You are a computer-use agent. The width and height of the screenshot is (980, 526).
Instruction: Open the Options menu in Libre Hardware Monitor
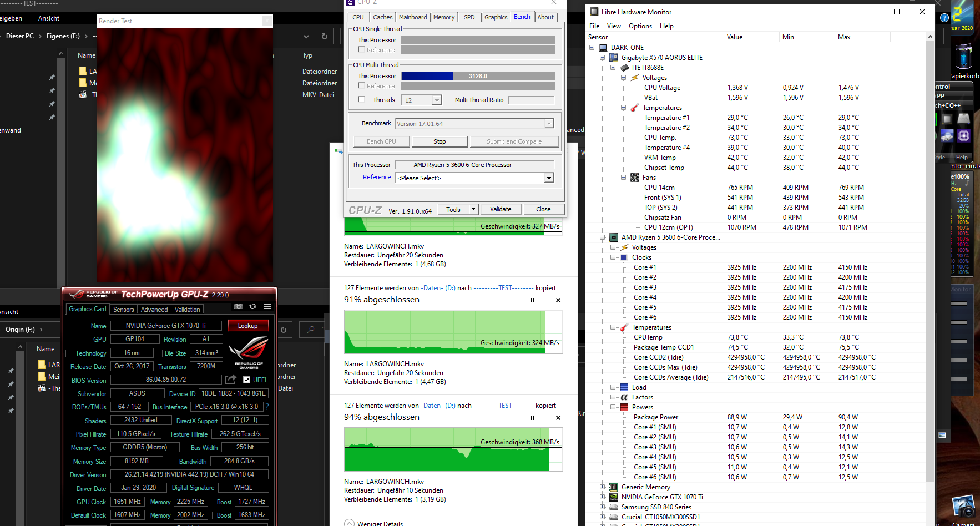tap(640, 26)
